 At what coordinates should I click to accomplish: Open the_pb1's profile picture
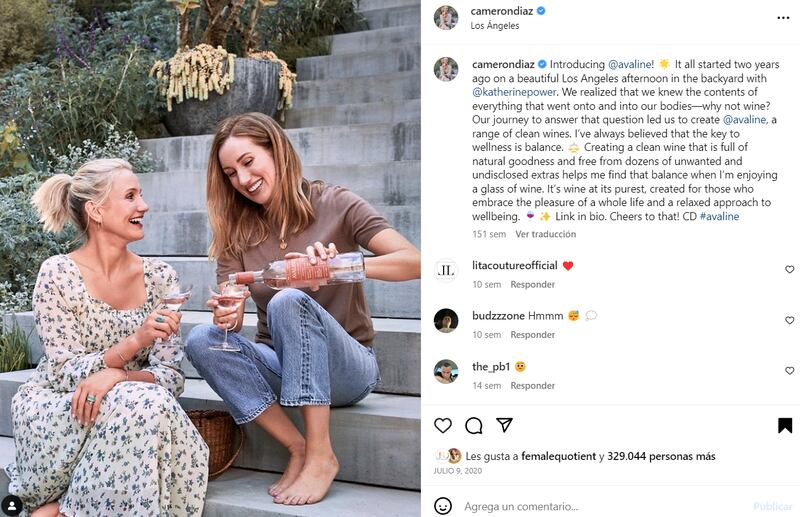tap(446, 371)
